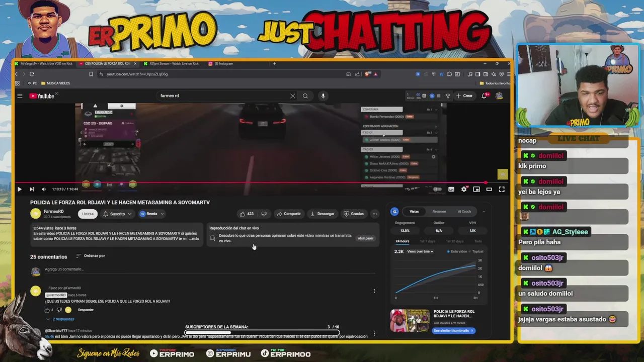644x362 pixels.
Task: Open the Views over time dropdown
Action: click(x=421, y=251)
